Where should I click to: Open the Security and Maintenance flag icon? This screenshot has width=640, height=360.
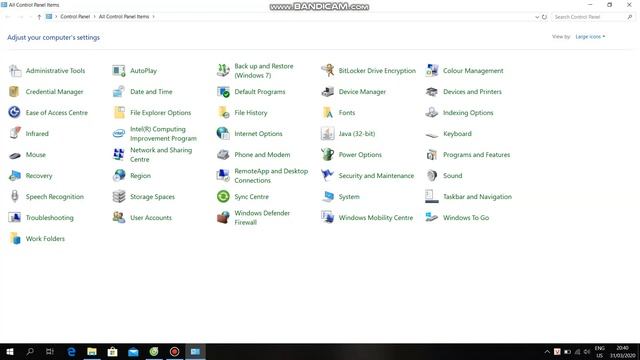point(328,176)
